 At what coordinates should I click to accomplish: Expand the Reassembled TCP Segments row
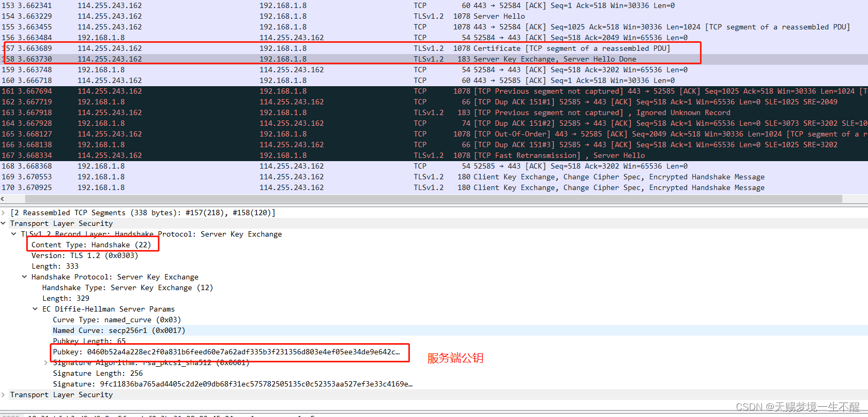pos(3,213)
